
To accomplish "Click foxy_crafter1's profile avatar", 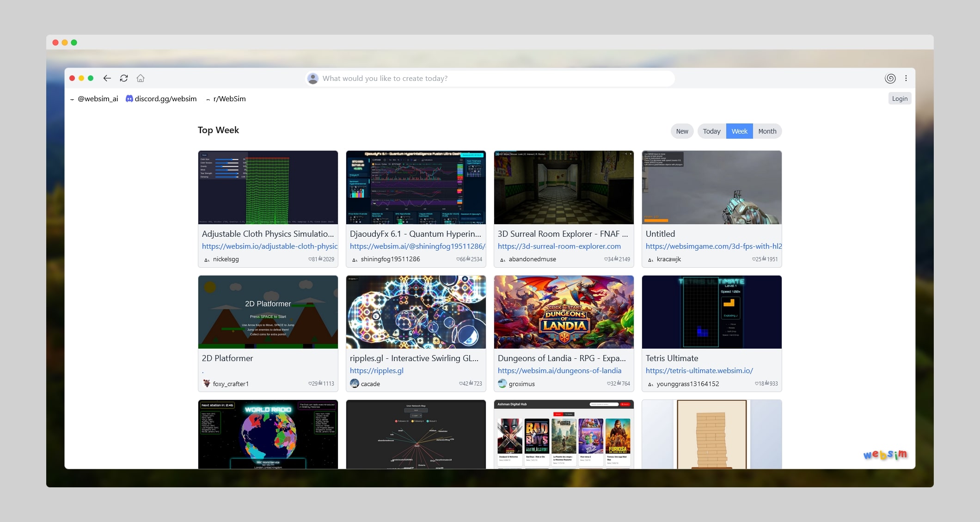I will pyautogui.click(x=207, y=383).
